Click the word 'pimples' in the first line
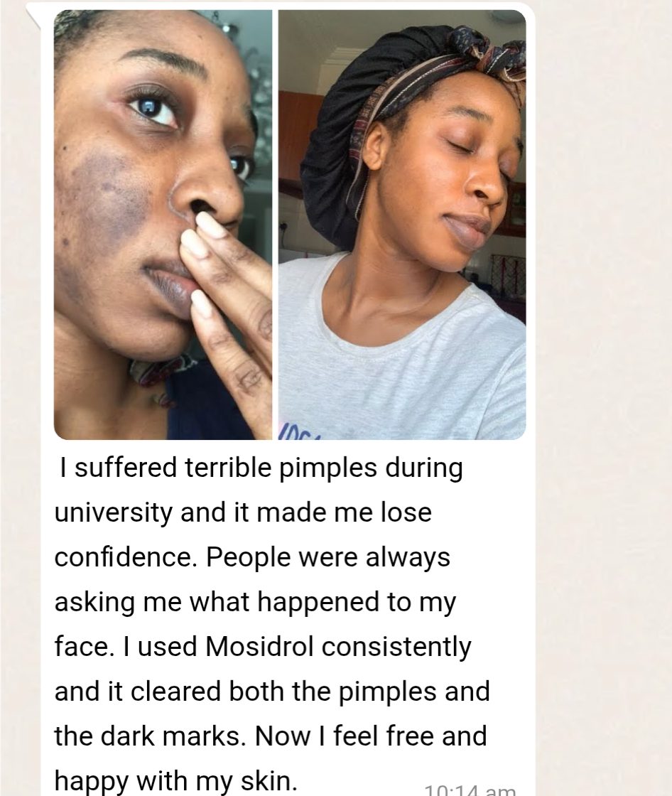Image resolution: width=672 pixels, height=796 pixels. (329, 468)
